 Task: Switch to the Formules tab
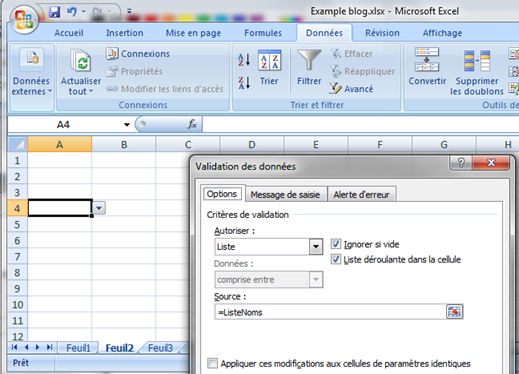[263, 33]
